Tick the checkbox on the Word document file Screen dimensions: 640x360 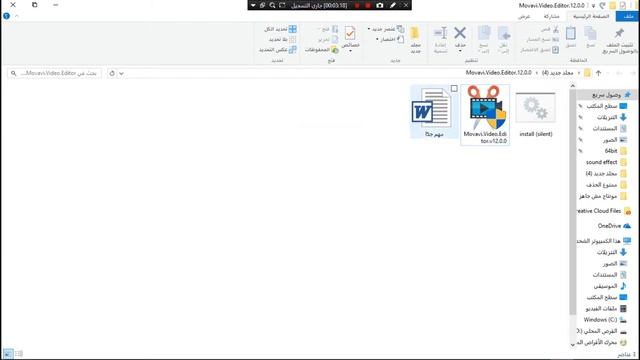click(x=454, y=88)
